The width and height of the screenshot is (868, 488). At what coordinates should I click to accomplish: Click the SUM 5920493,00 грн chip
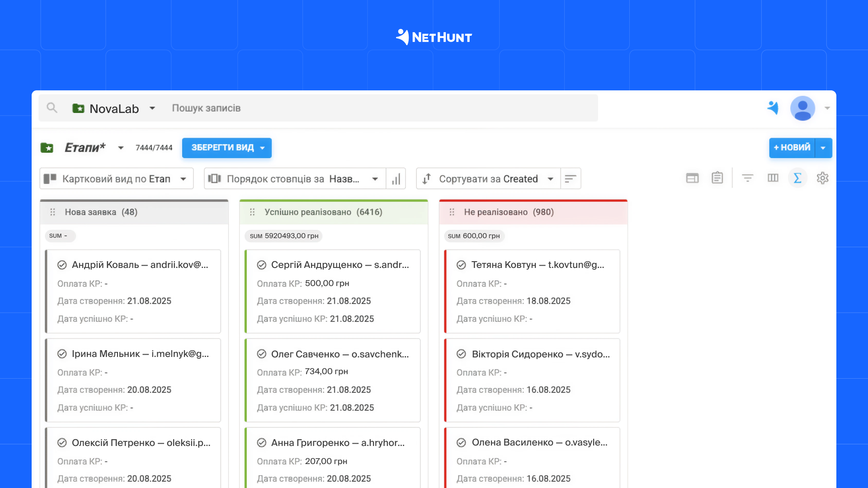[x=283, y=236]
